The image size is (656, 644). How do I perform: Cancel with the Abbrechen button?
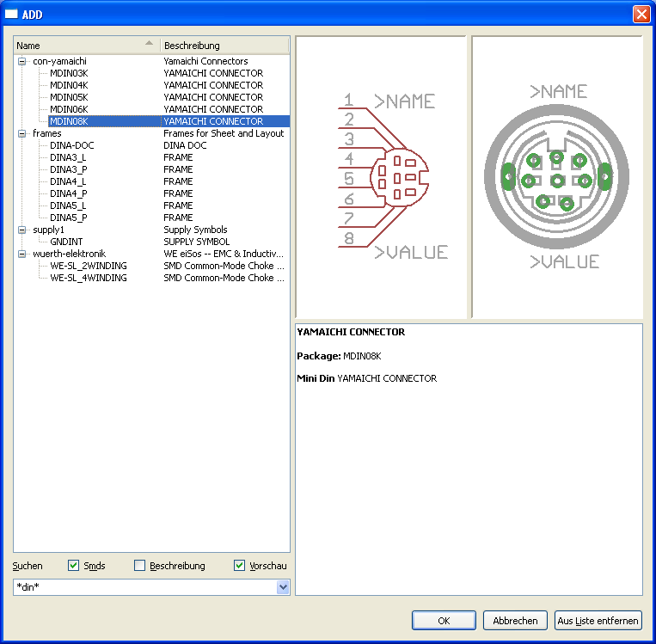pyautogui.click(x=515, y=621)
